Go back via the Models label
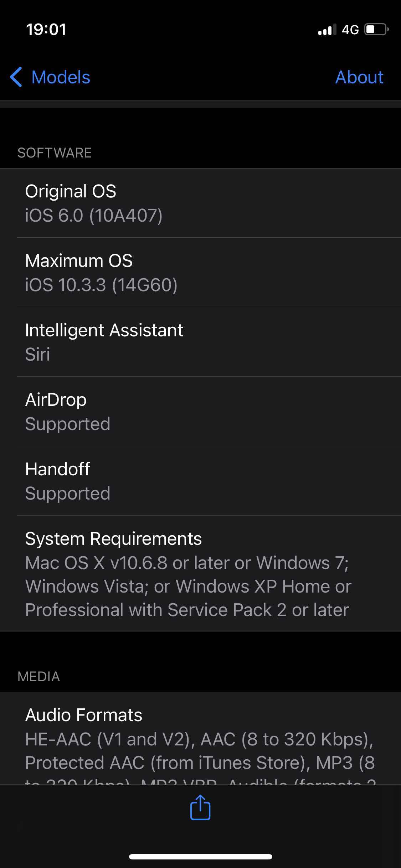 tap(61, 77)
